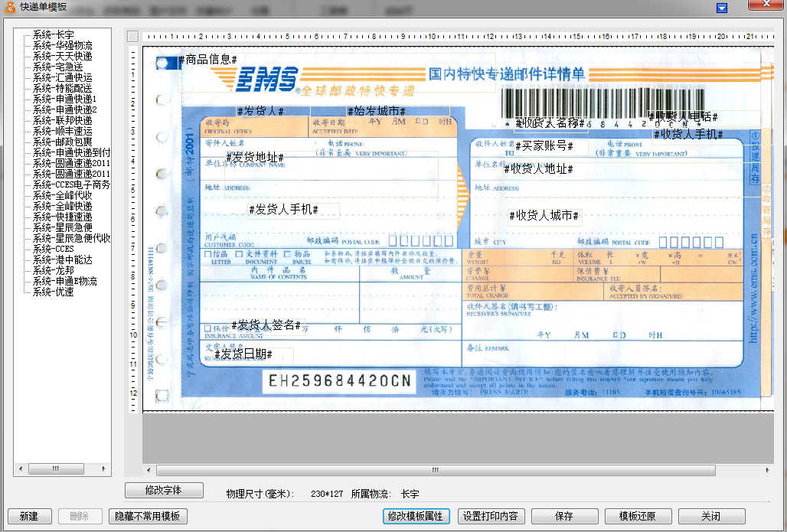The width and height of the screenshot is (787, 532).
Task: Open the blue dropdown arrow in title bar
Action: (722, 8)
